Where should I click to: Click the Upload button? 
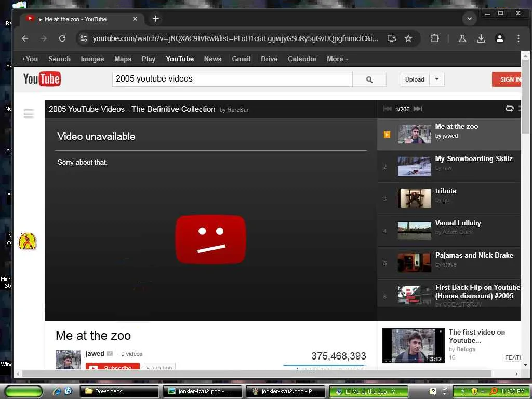click(x=415, y=79)
